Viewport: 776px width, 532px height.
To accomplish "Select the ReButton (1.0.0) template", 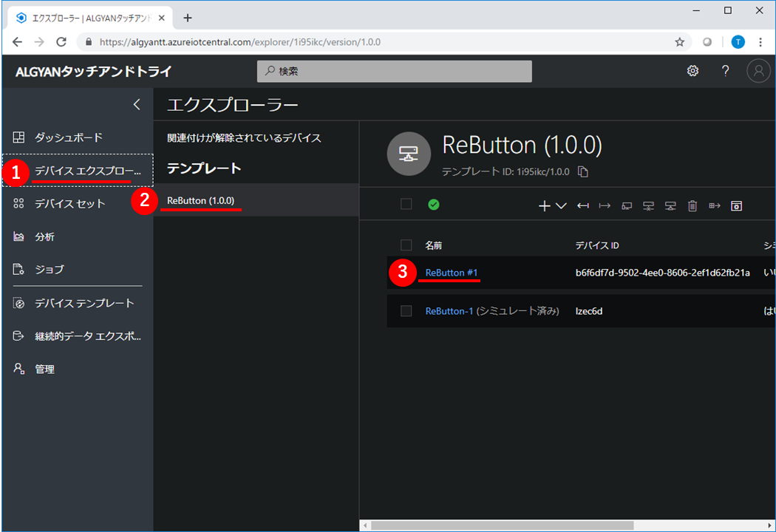I will pos(256,200).
